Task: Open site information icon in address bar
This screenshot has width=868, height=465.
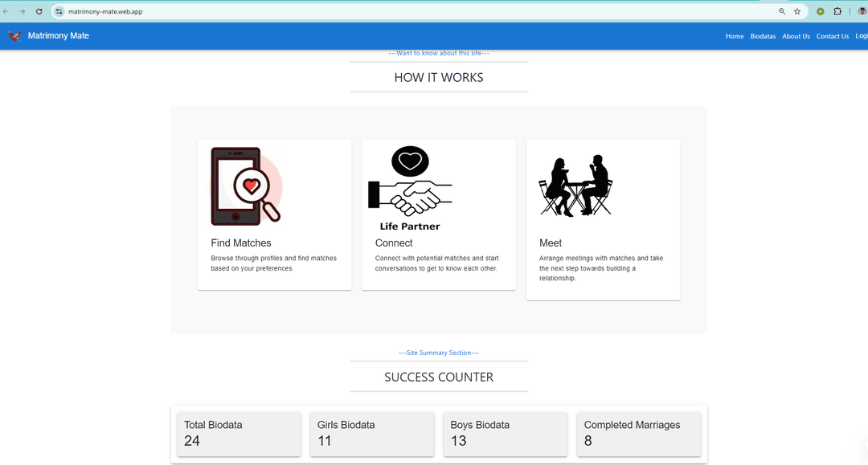Action: (59, 11)
